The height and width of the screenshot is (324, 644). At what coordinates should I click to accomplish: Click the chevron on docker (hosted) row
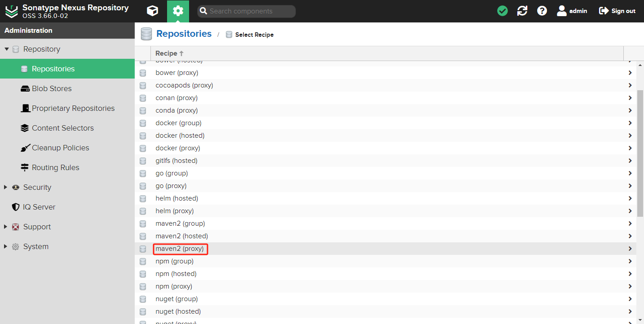[x=630, y=136]
